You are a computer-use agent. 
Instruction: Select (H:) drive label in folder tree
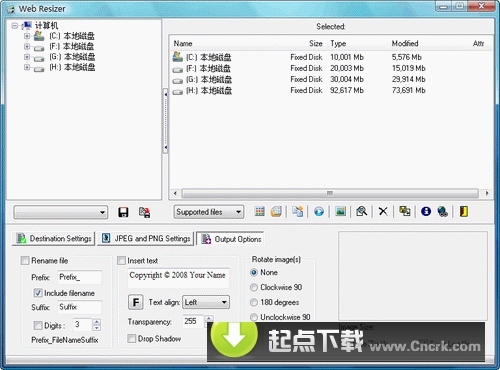click(x=72, y=67)
